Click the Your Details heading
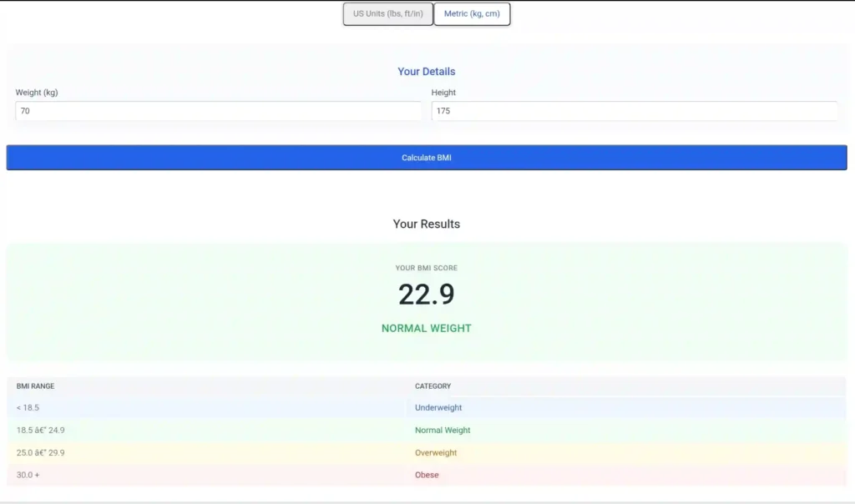Viewport: 855px width, 504px height. tap(427, 71)
